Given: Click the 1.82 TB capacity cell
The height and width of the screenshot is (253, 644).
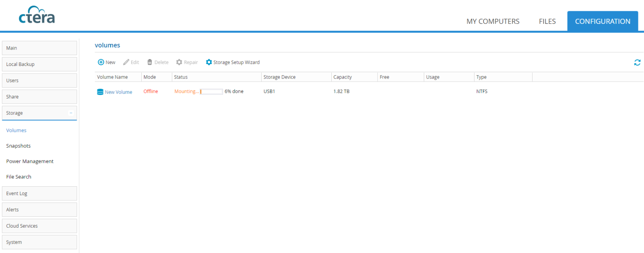Looking at the screenshot, I should pos(341,91).
